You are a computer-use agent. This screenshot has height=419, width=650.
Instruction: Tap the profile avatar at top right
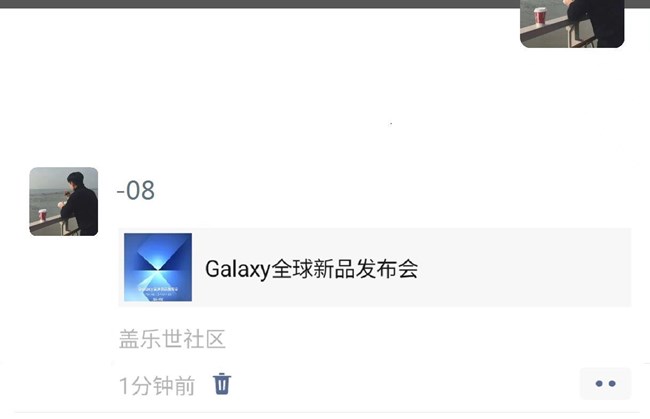click(572, 23)
